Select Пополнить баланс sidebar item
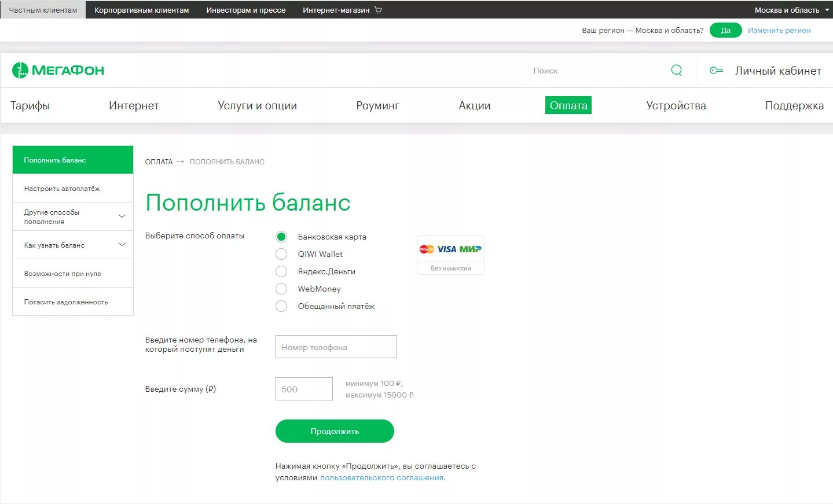 [x=73, y=160]
